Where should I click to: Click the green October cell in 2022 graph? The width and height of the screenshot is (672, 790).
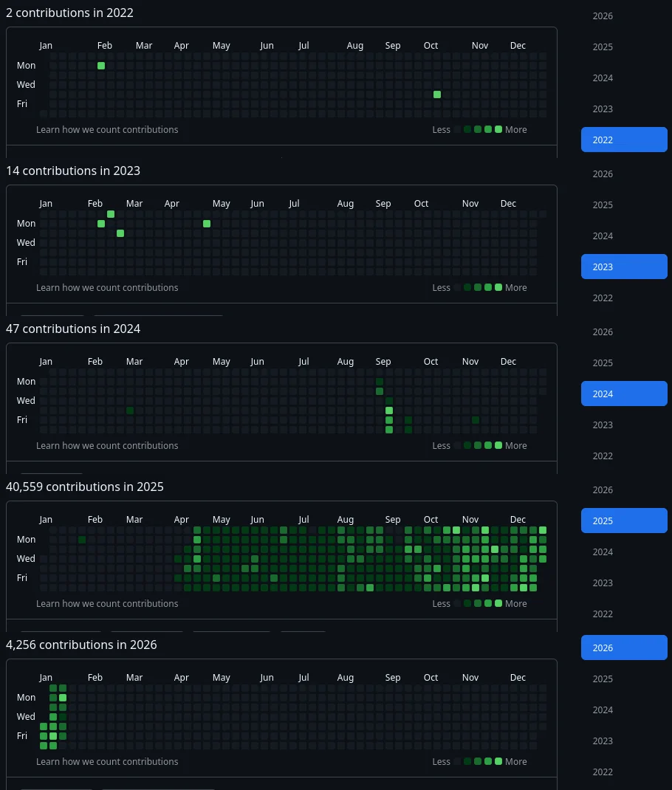(x=437, y=95)
